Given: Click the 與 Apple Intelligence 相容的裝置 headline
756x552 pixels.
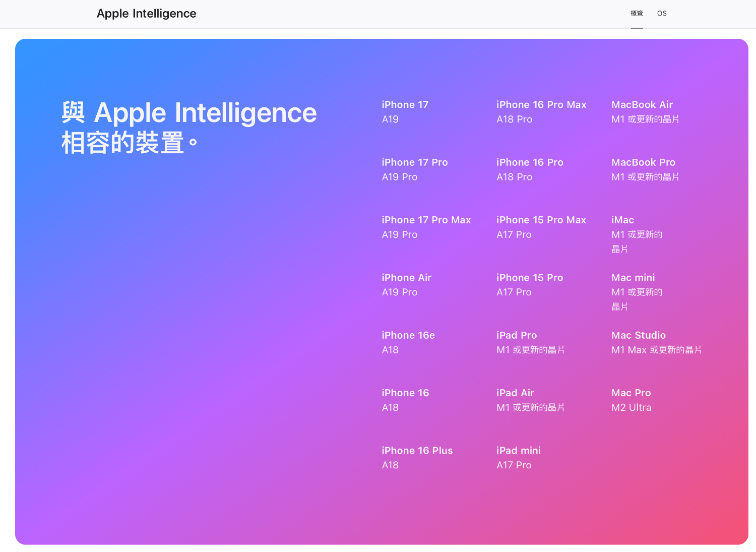Looking at the screenshot, I should (x=189, y=127).
